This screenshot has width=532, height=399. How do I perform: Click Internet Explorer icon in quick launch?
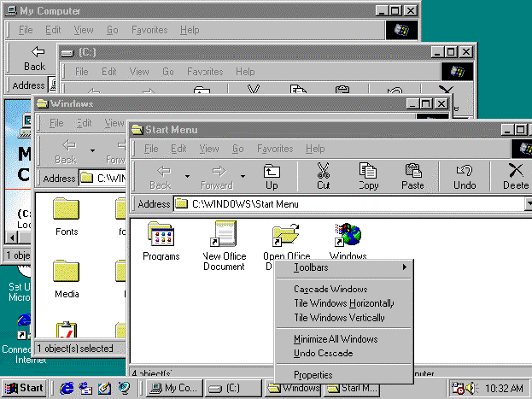(x=67, y=388)
